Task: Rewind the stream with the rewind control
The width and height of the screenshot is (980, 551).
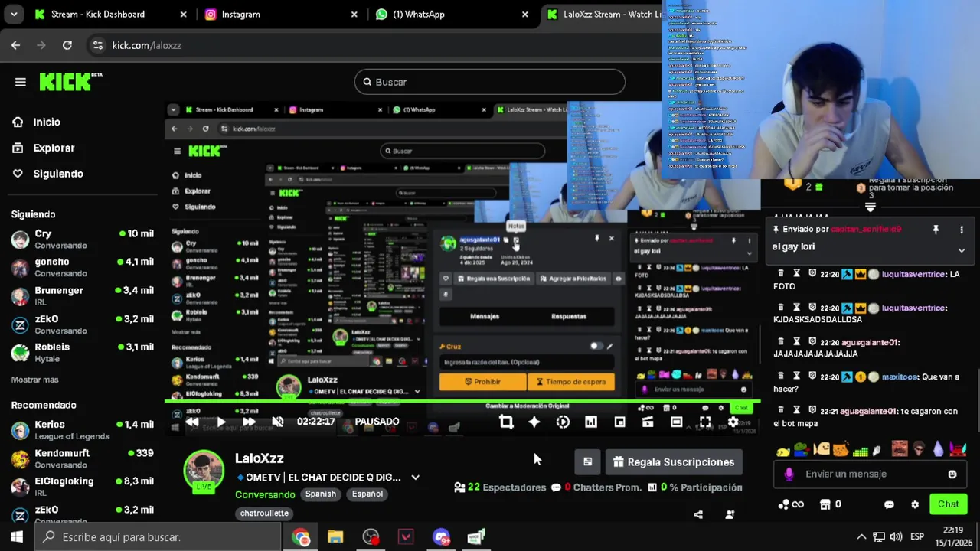Action: click(192, 422)
